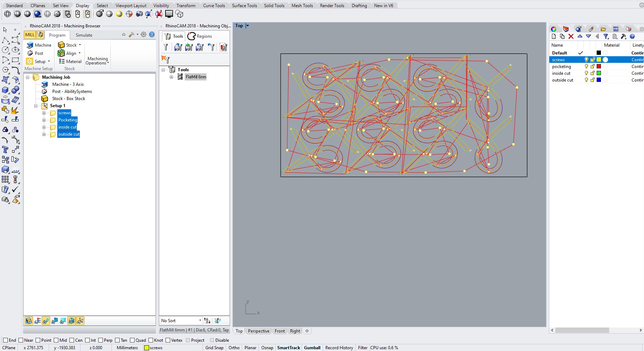Click Record History in status bar
644x351 pixels.
pos(339,348)
